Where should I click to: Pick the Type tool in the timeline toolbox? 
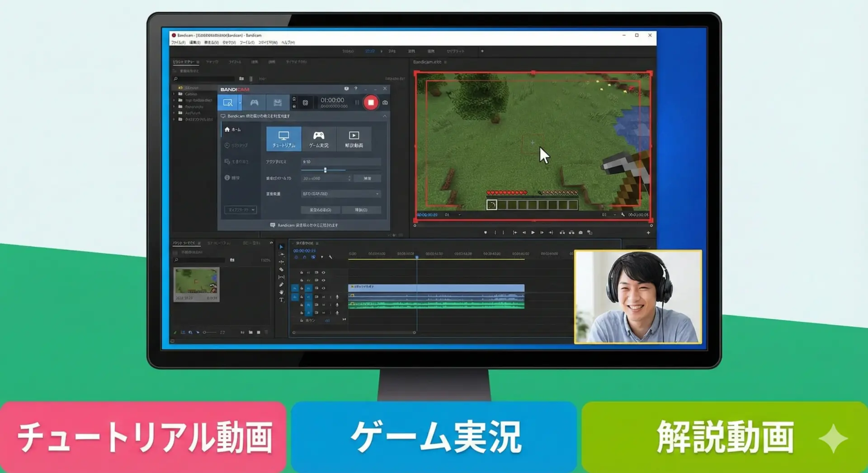pyautogui.click(x=281, y=300)
